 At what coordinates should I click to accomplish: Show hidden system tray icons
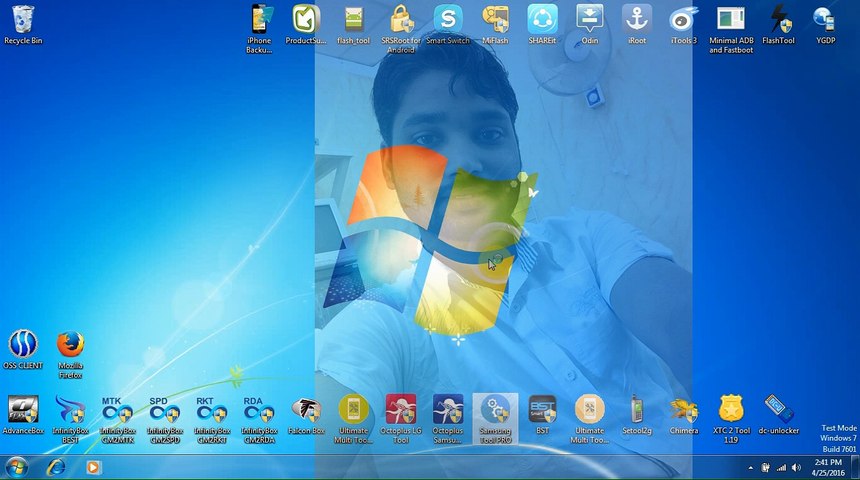click(750, 467)
